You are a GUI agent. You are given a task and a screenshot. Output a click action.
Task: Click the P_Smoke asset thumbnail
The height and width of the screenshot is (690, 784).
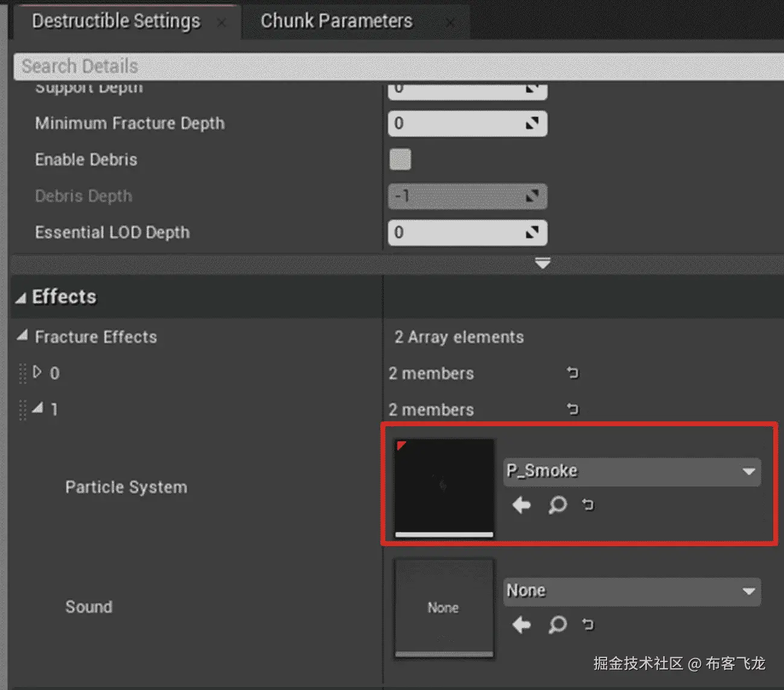[444, 486]
